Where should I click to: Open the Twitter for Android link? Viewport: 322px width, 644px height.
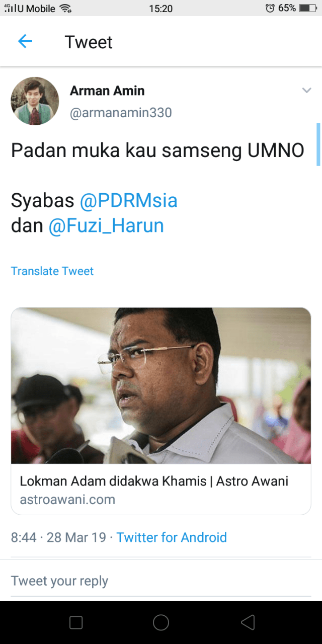pos(172,537)
